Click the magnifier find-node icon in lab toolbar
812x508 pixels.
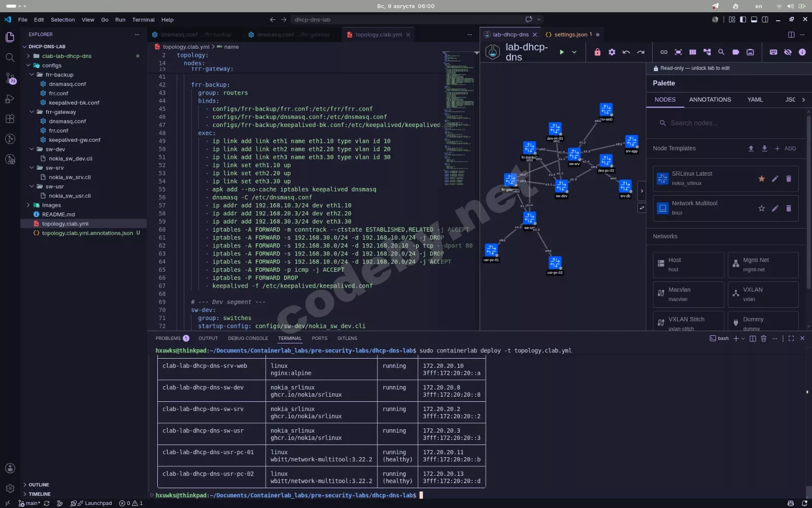tap(721, 52)
